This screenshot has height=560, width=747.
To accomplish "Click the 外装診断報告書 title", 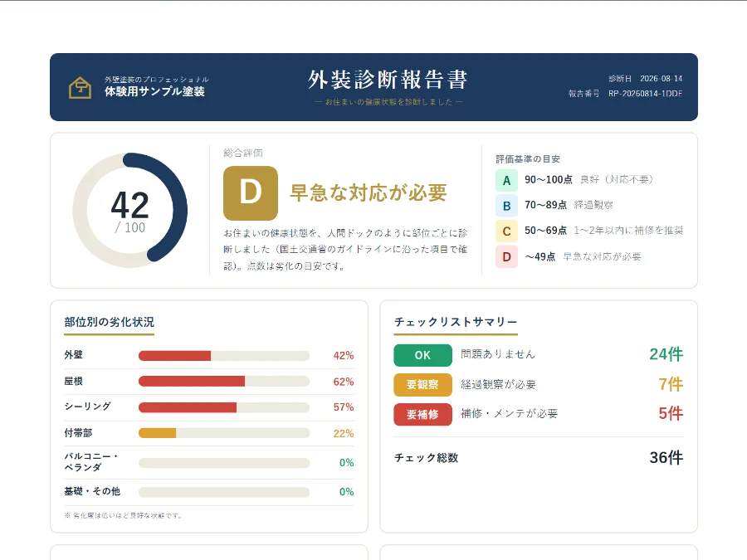I will [388, 80].
